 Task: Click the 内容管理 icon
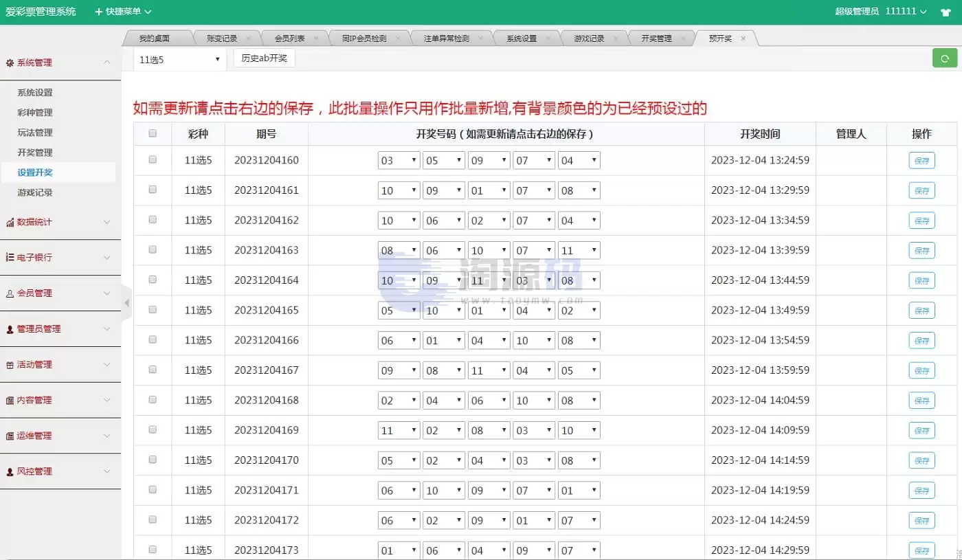click(x=10, y=401)
